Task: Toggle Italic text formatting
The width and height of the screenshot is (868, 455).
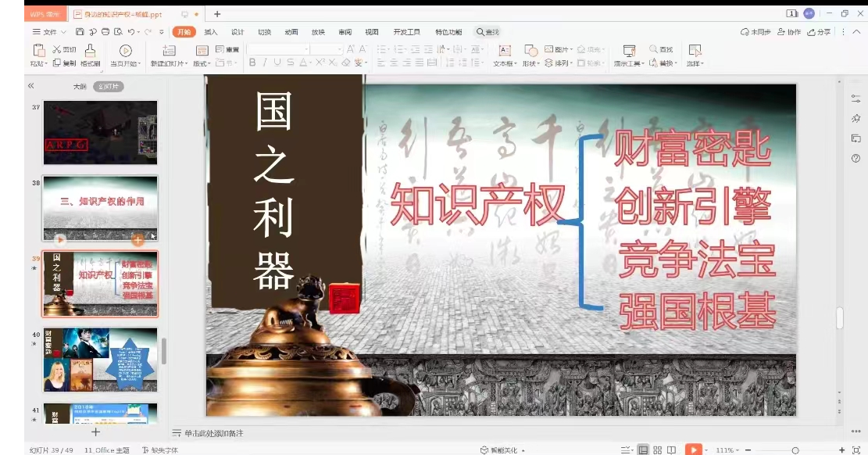Action: pyautogui.click(x=264, y=63)
